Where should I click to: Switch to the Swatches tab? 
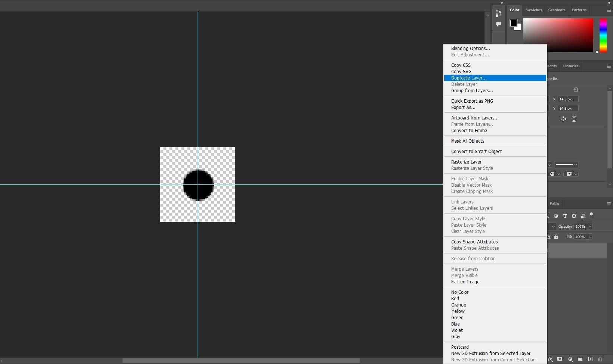tap(533, 10)
